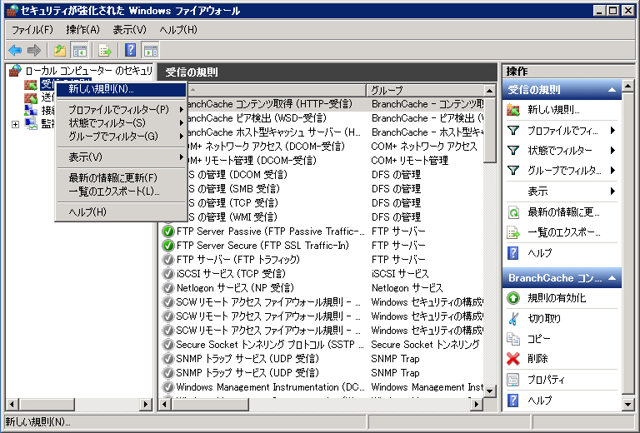Open the ファイル(F) menu

(33, 30)
